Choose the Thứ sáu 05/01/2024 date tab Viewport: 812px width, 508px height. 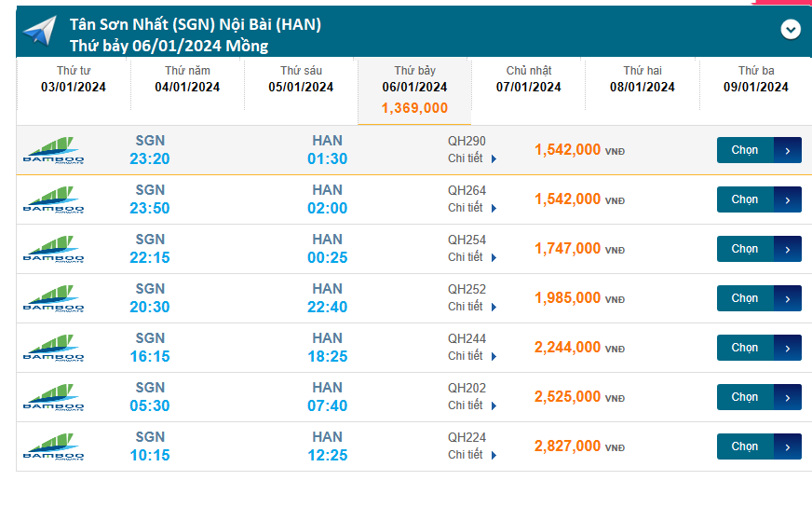click(x=301, y=79)
